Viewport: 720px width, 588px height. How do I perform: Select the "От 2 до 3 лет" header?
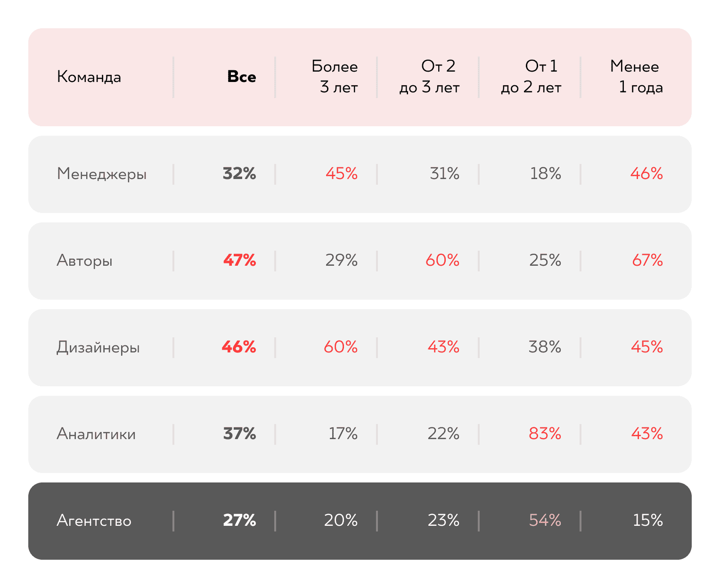430,77
